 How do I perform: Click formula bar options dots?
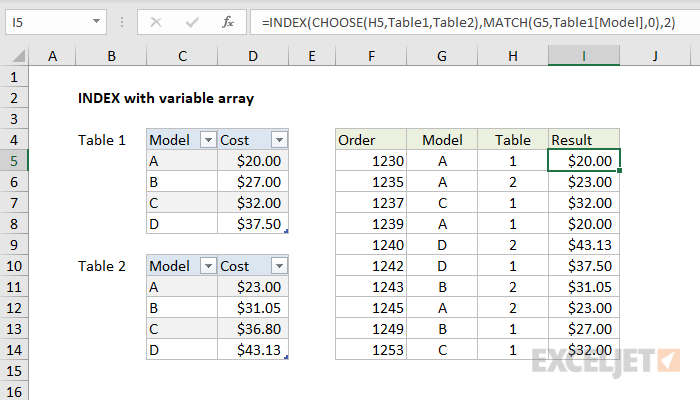pyautogui.click(x=122, y=22)
